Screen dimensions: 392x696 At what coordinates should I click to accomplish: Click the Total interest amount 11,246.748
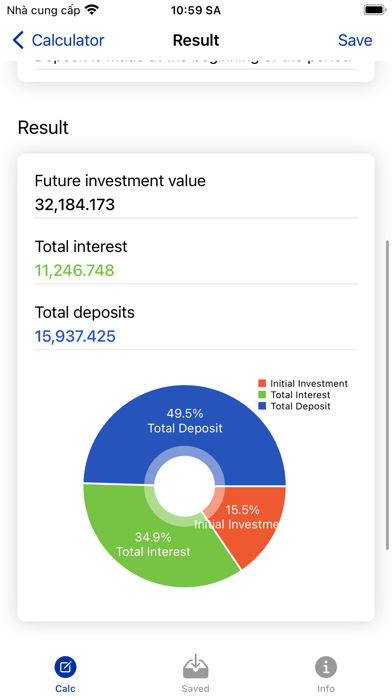pyautogui.click(x=75, y=270)
